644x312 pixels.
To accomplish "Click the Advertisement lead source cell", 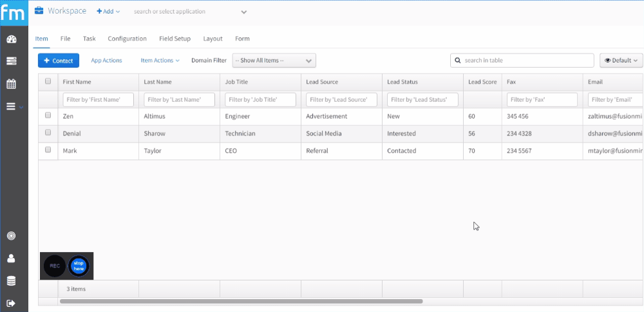I will pyautogui.click(x=342, y=116).
